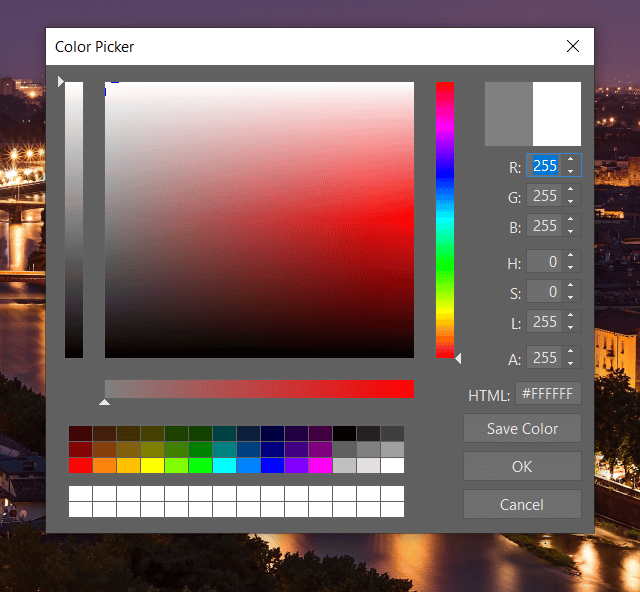640x592 pixels.
Task: Select the bright green palette swatch
Action: (200, 465)
